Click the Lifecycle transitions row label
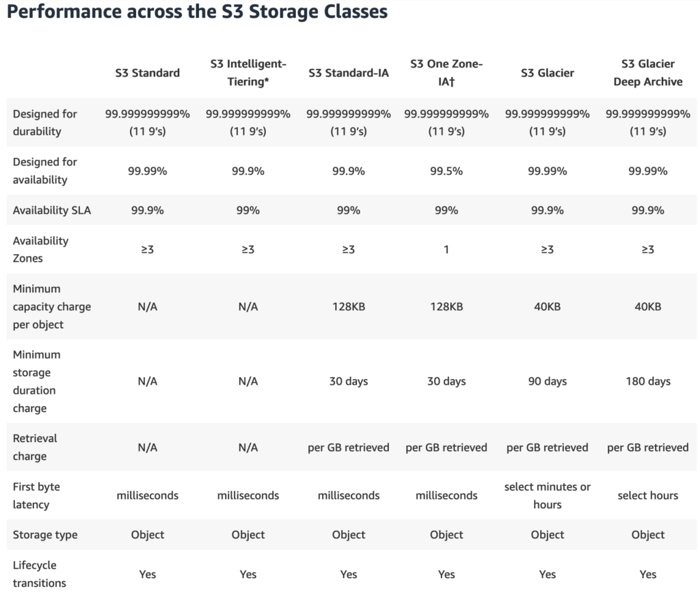 (x=40, y=574)
